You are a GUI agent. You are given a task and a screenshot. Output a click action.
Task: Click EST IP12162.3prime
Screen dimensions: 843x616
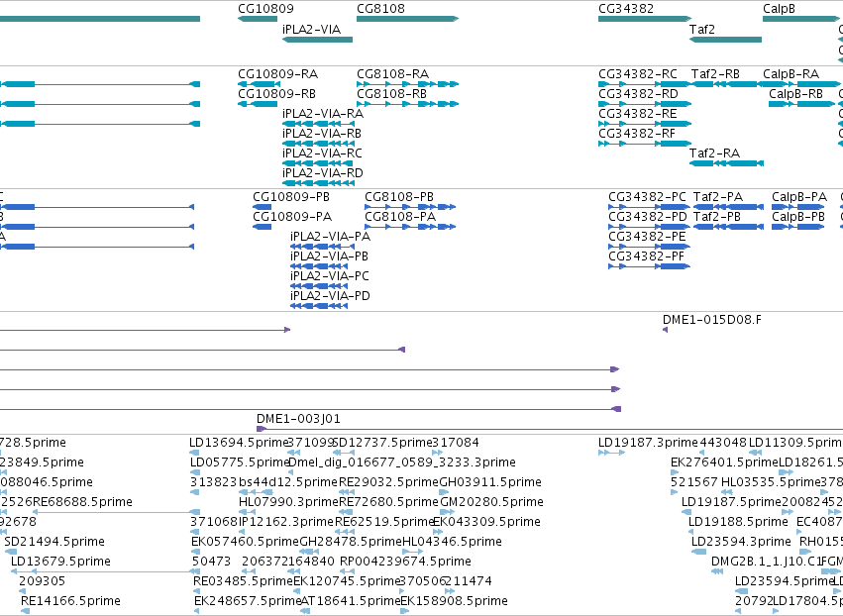pos(286,522)
